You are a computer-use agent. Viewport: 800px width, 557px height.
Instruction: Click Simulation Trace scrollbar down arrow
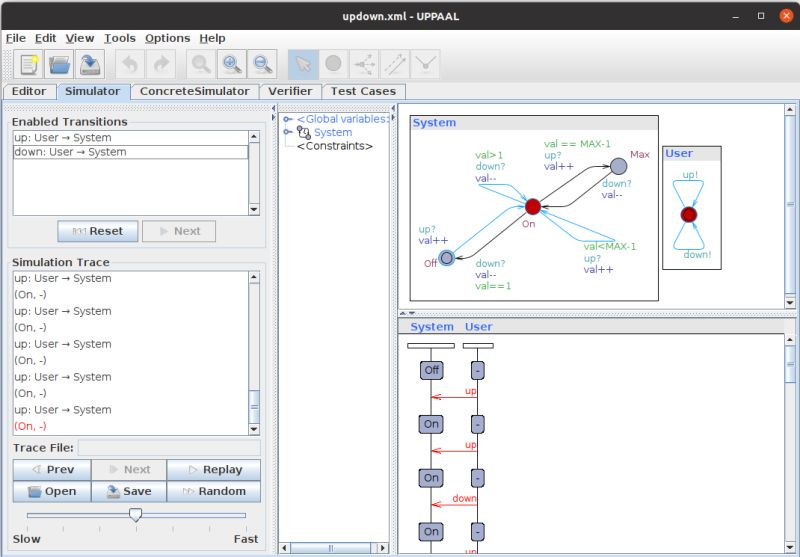coord(254,429)
